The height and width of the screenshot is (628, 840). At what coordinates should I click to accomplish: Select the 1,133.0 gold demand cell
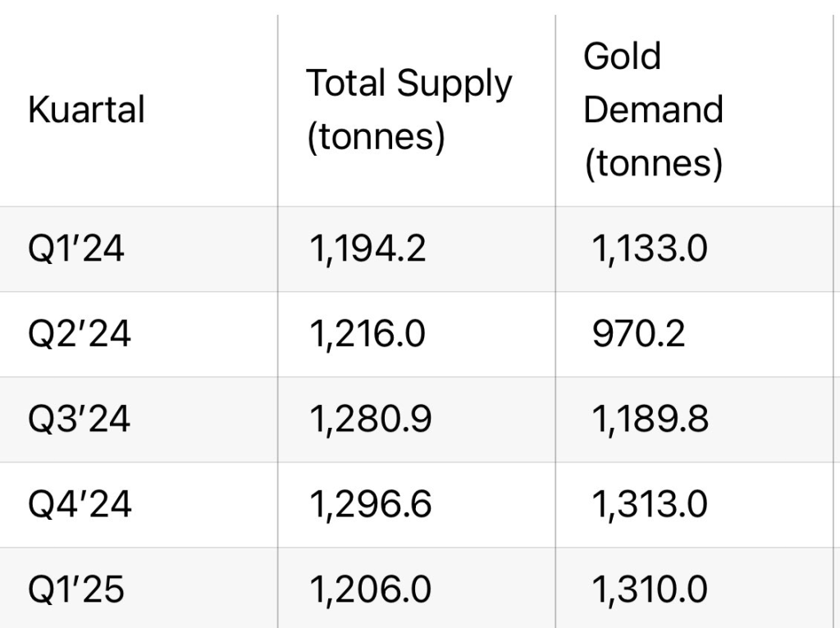(649, 248)
